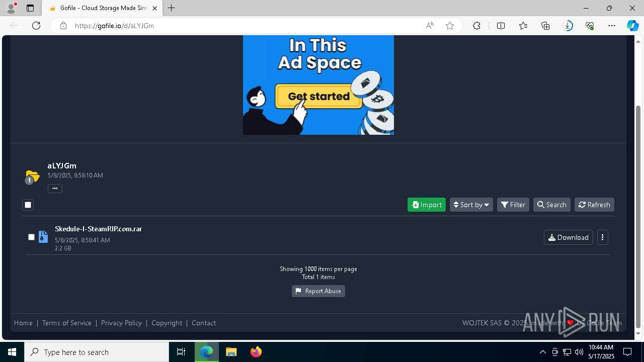Click the rar archive file icon
644x362 pixels.
(x=43, y=237)
